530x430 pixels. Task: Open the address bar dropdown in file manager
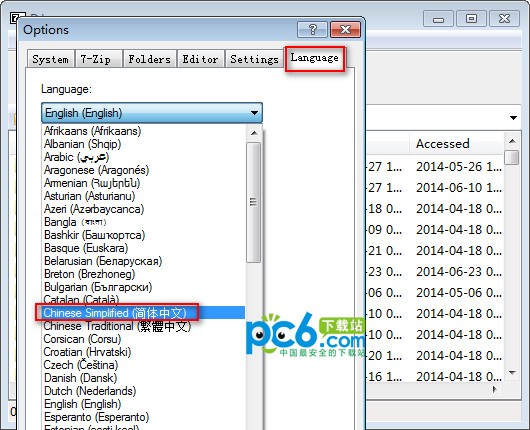(x=513, y=118)
